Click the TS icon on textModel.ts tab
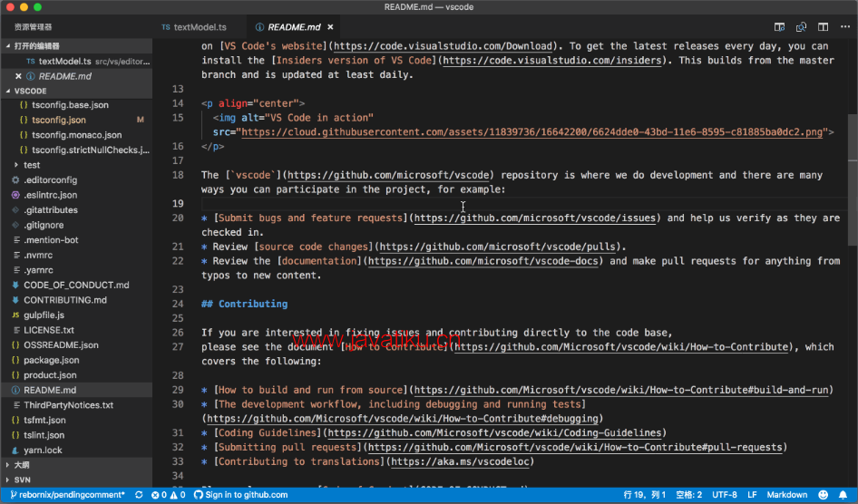 click(166, 27)
